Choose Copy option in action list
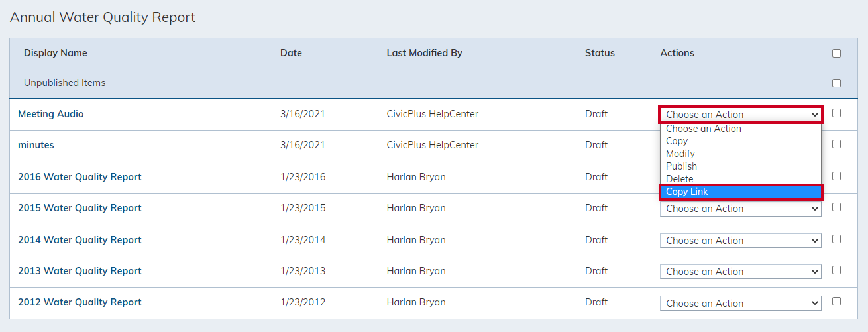This screenshot has width=868, height=332. [740, 141]
